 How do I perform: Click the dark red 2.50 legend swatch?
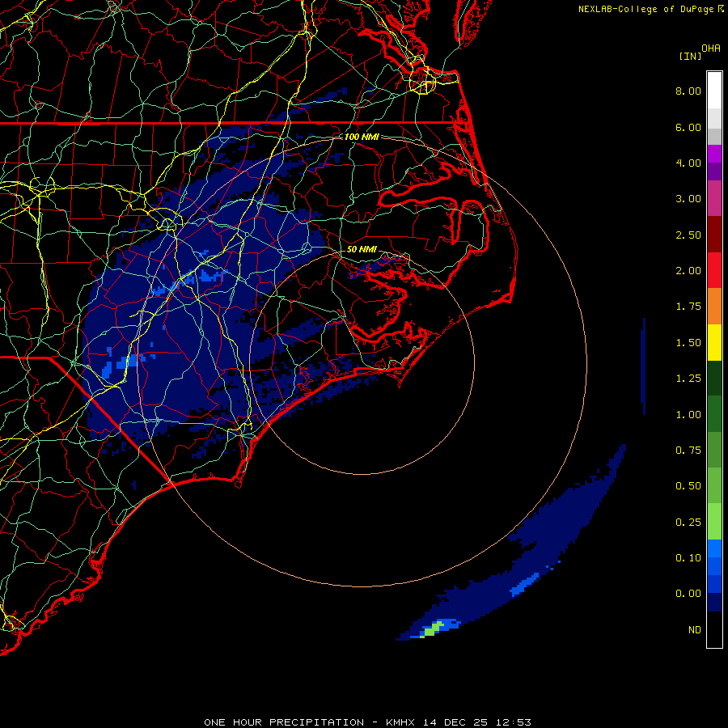[x=714, y=235]
